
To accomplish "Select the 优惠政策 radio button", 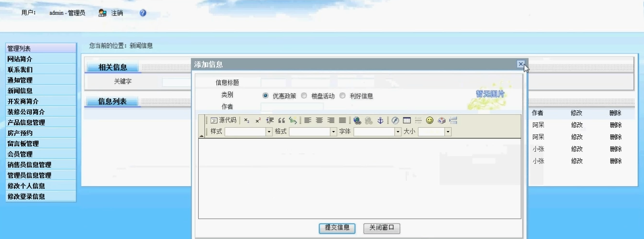I will click(x=265, y=95).
